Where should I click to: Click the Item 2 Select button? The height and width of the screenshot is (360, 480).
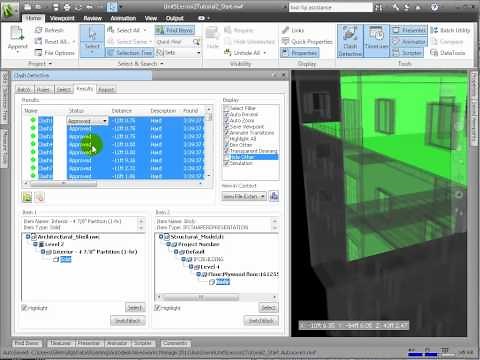coord(268,308)
